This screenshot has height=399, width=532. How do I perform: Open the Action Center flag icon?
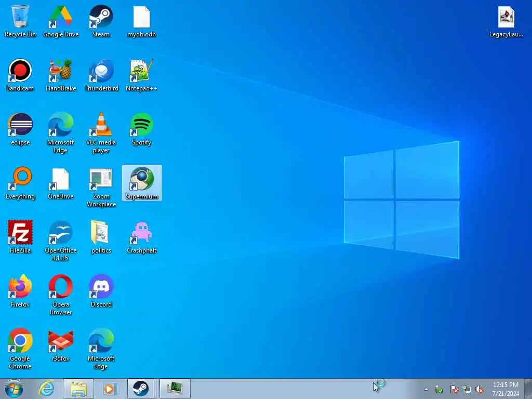point(454,389)
